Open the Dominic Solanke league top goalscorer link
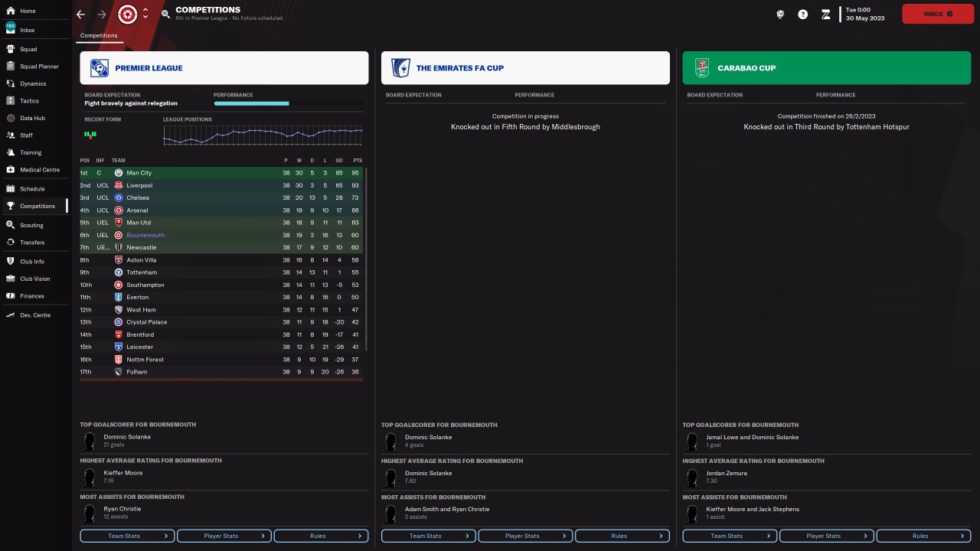 [127, 437]
